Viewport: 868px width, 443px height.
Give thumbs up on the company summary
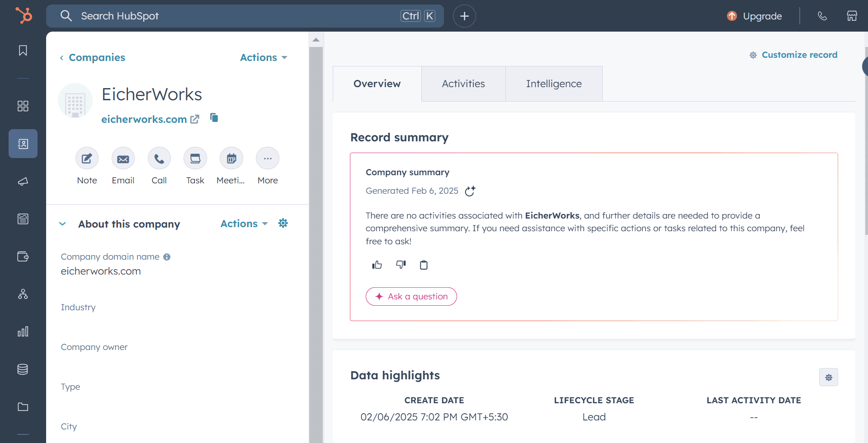click(x=377, y=265)
